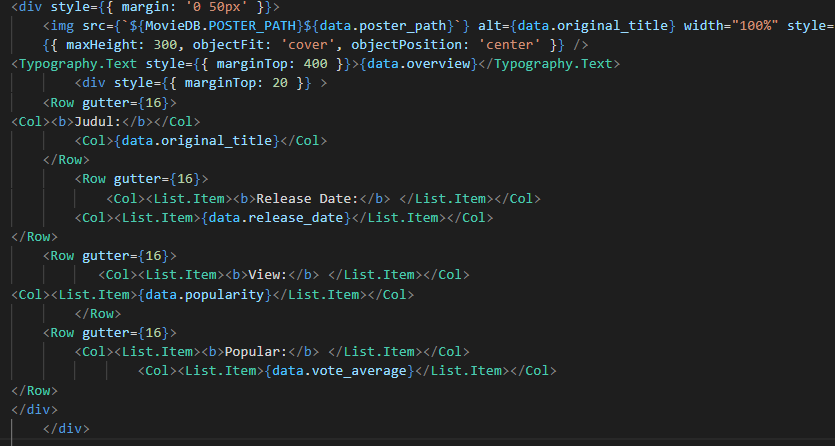This screenshot has height=446, width=835.
Task: Click the Release Date: label
Action: pos(307,199)
